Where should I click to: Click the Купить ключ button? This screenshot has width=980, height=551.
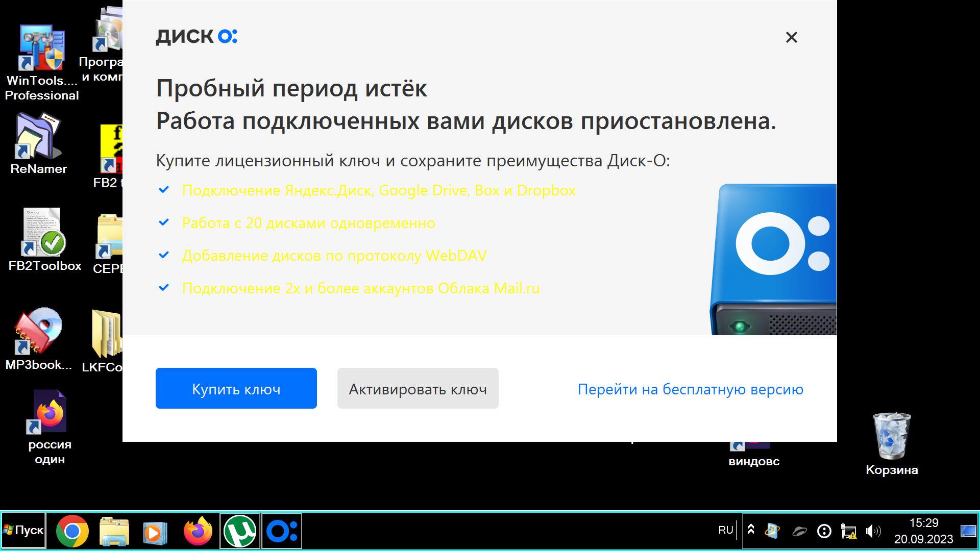point(236,388)
